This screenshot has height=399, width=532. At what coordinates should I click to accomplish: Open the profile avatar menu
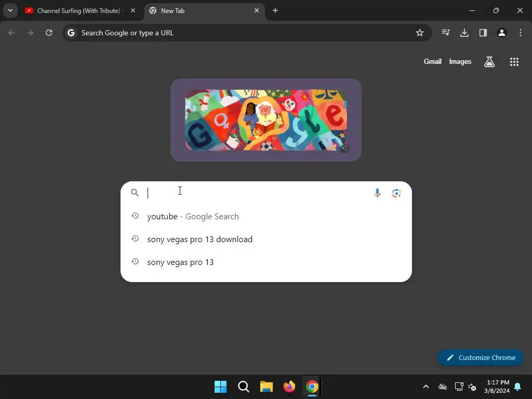pos(502,33)
